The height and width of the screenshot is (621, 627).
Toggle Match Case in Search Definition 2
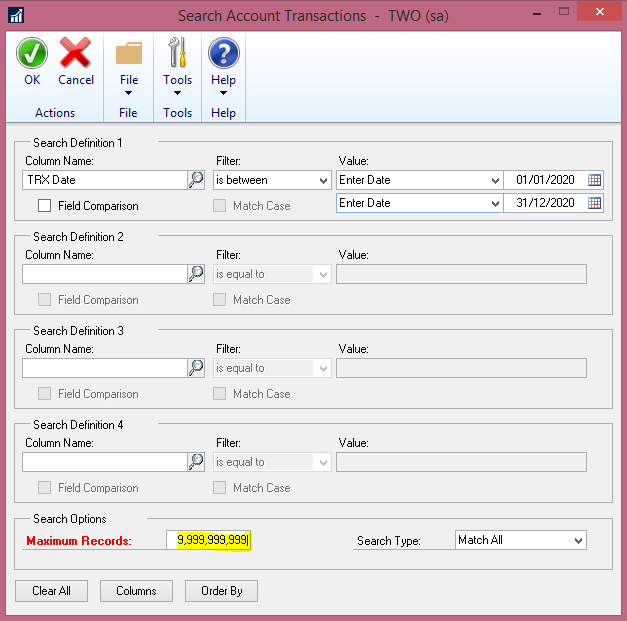(220, 300)
